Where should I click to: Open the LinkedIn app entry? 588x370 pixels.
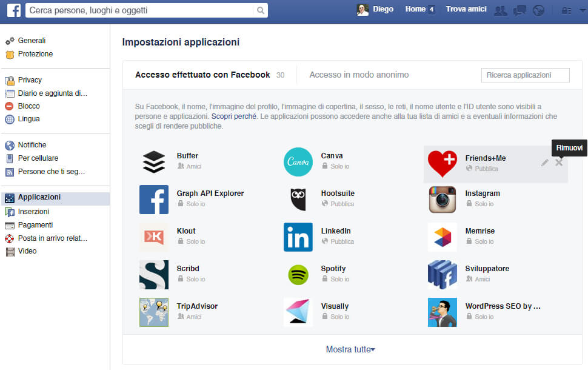(336, 231)
